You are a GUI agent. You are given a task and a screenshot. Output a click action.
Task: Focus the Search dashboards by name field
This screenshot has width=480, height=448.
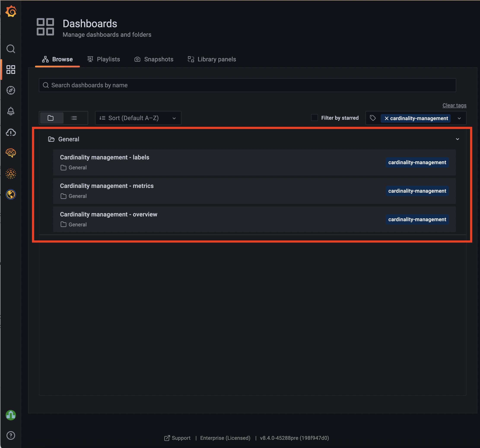(x=247, y=85)
